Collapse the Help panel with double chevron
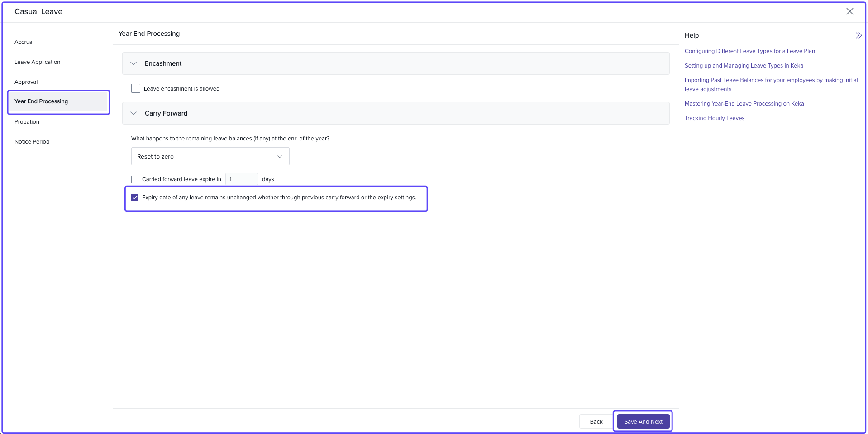Viewport: 868px width, 434px height. (x=858, y=35)
